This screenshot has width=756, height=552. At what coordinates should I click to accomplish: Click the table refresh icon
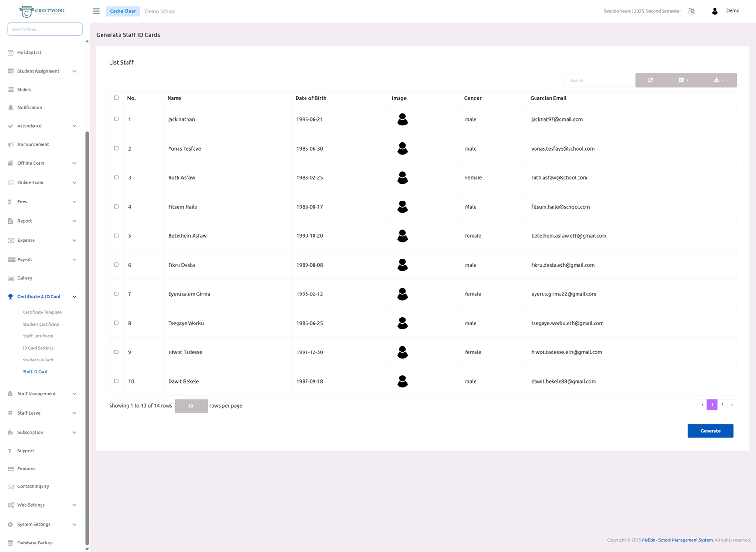(x=650, y=80)
